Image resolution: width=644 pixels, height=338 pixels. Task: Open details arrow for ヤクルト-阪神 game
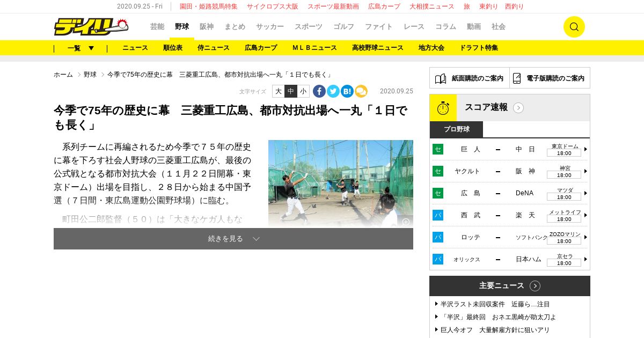tap(586, 171)
